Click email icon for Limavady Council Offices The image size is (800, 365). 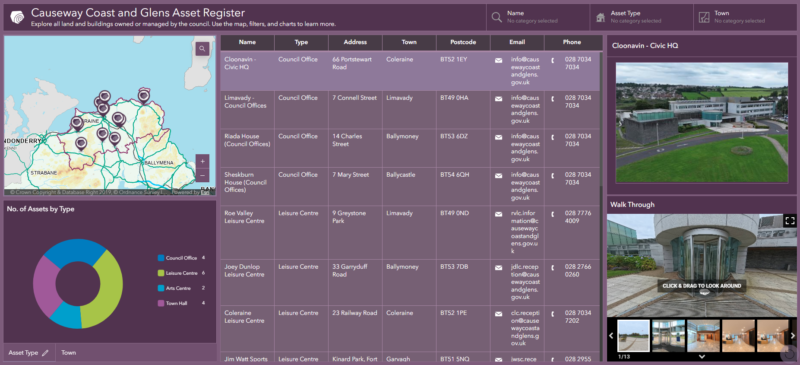[x=498, y=99]
